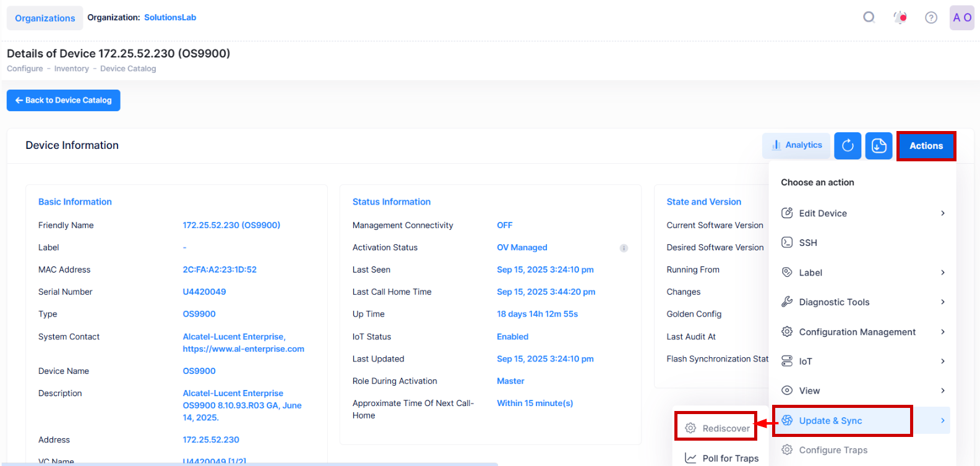Open the Actions dropdown button
This screenshot has width=980, height=466.
click(926, 146)
